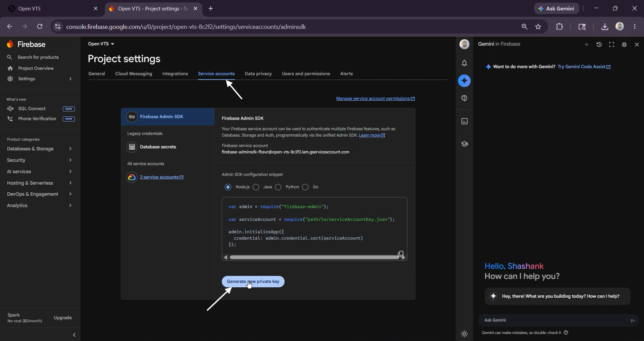The height and width of the screenshot is (341, 644).
Task: Open the browser extensions menu
Action: [560, 27]
